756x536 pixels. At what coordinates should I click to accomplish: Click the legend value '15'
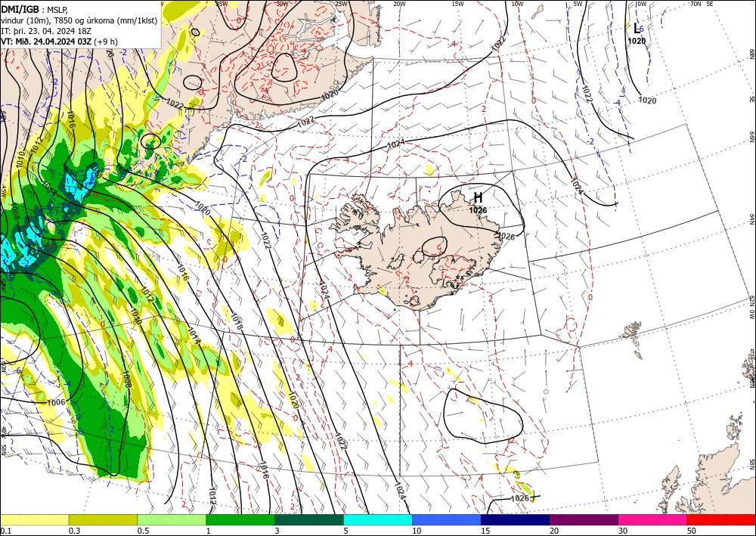(x=485, y=531)
